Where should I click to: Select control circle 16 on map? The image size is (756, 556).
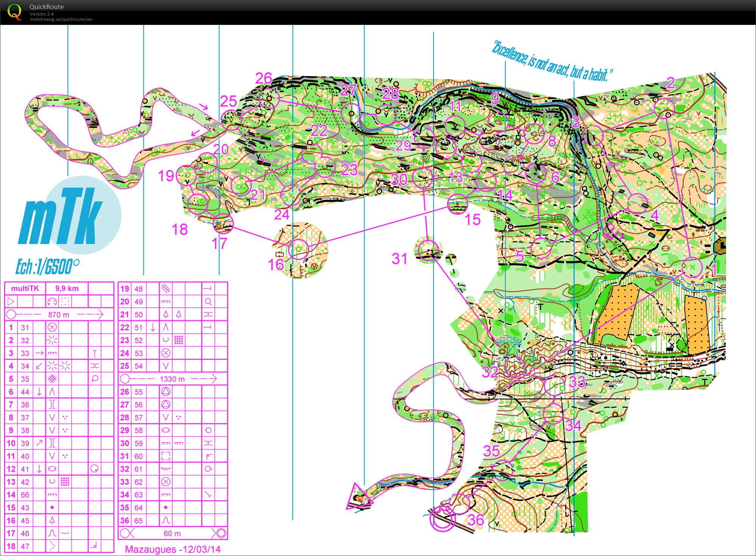click(298, 249)
